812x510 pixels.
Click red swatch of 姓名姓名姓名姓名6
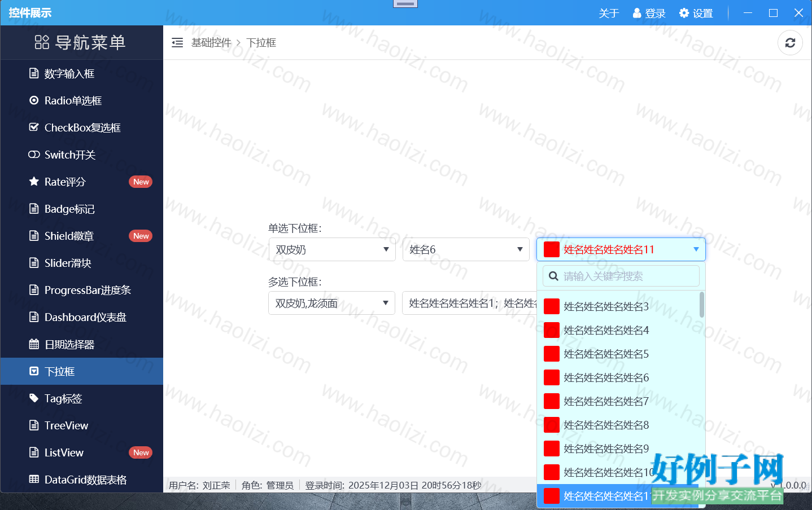pyautogui.click(x=552, y=377)
